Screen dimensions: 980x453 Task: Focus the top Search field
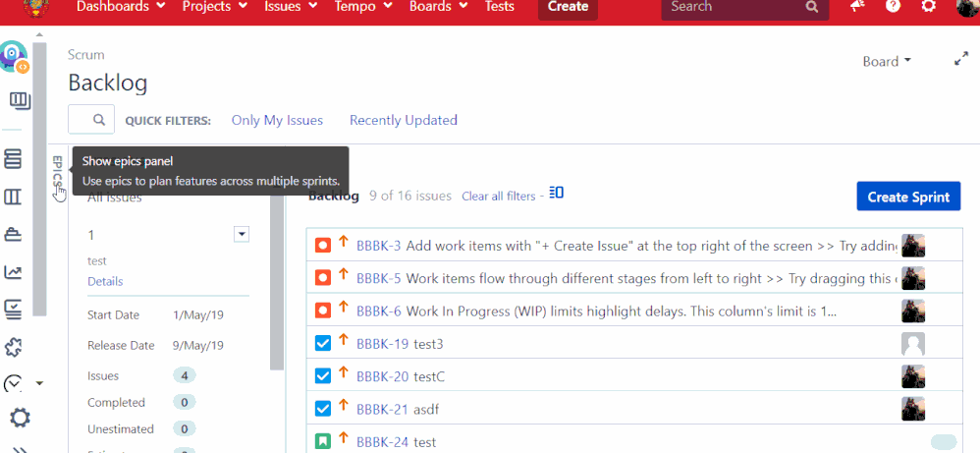[x=745, y=7]
